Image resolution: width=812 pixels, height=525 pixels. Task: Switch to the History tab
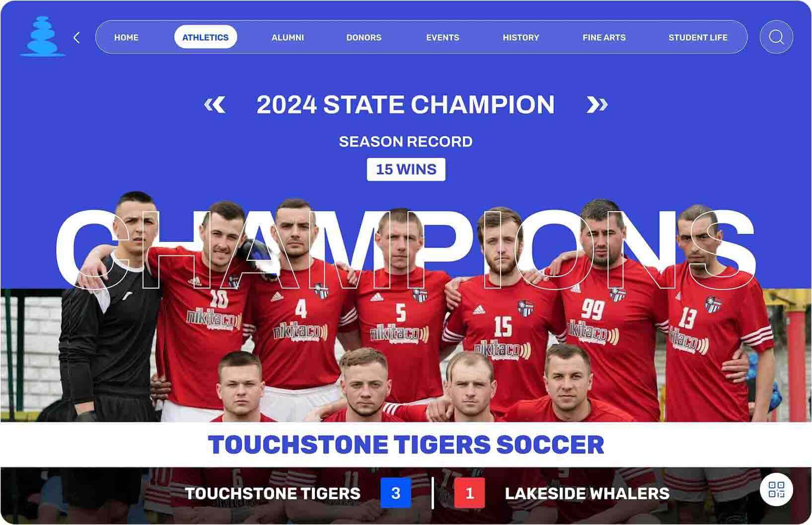click(520, 37)
